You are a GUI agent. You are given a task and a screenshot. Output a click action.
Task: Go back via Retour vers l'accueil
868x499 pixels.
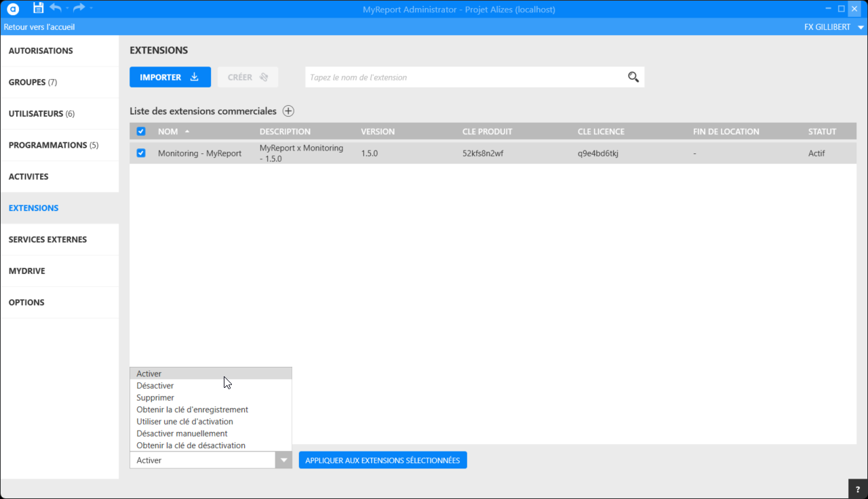tap(39, 27)
